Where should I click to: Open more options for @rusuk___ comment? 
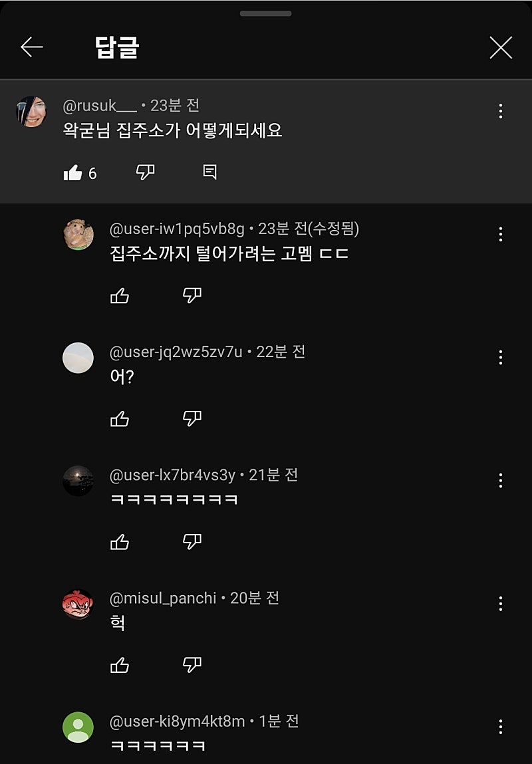[501, 111]
